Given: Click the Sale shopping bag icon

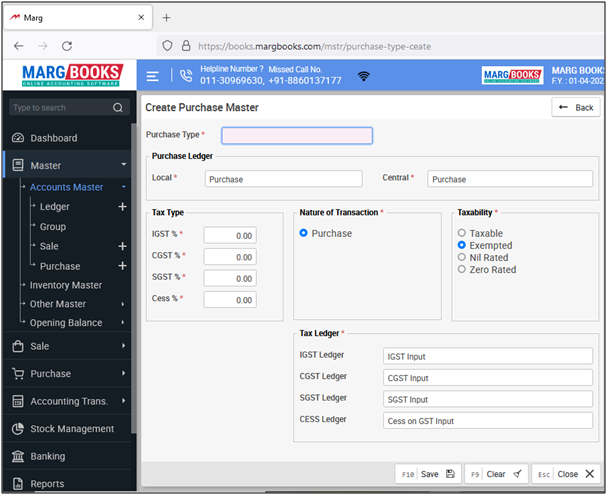Looking at the screenshot, I should click(x=18, y=346).
